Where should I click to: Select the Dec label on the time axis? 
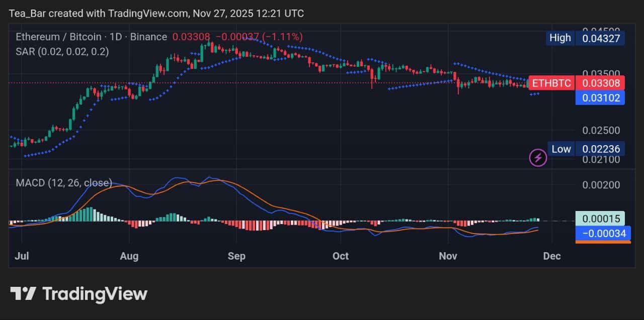(551, 256)
